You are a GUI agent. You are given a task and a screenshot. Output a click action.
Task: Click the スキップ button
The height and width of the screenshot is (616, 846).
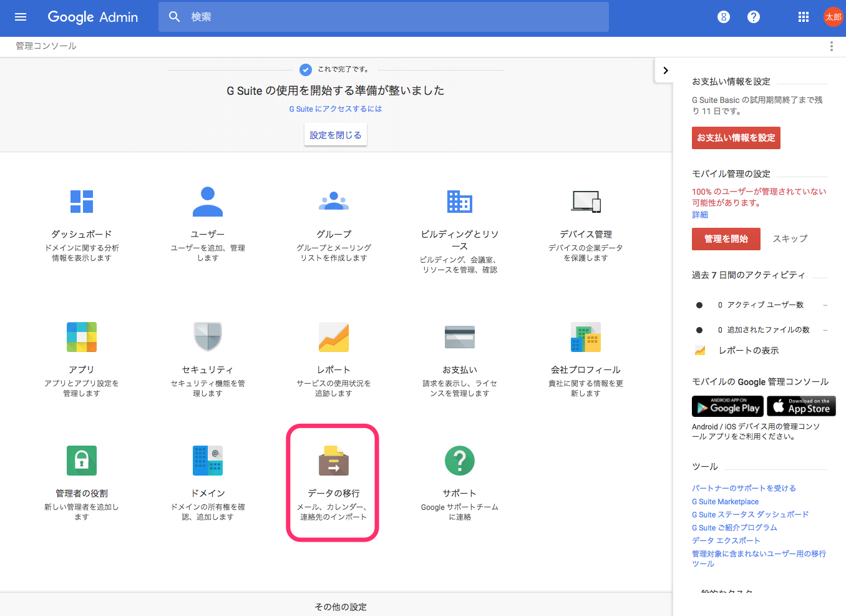[x=790, y=239]
